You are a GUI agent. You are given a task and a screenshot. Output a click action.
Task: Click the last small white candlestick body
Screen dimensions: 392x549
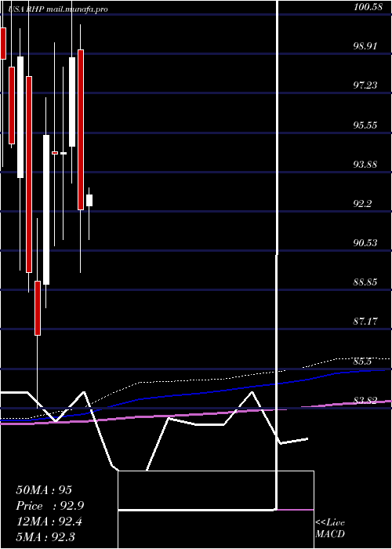click(x=89, y=200)
